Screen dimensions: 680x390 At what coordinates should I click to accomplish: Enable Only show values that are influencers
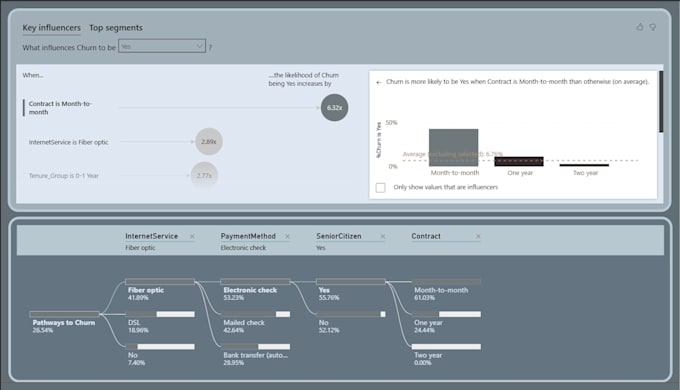pos(380,187)
